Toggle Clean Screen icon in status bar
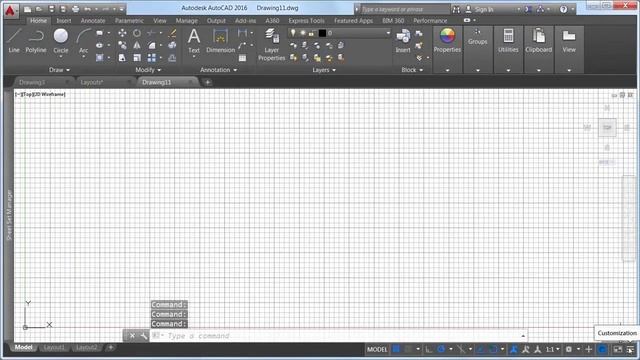The height and width of the screenshot is (360, 640). click(618, 349)
